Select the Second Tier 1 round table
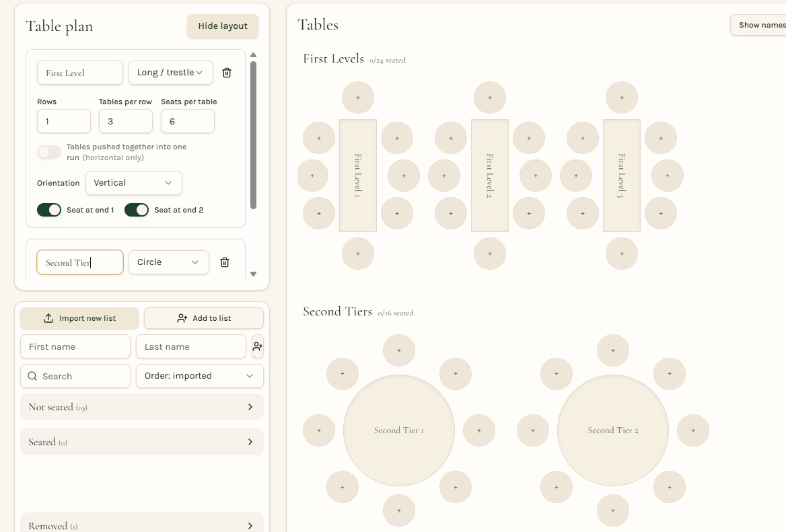Image resolution: width=786 pixels, height=532 pixels. tap(399, 430)
